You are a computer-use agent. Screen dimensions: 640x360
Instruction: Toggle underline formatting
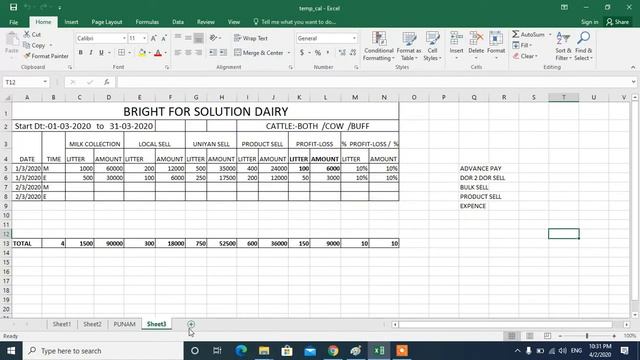click(101, 53)
